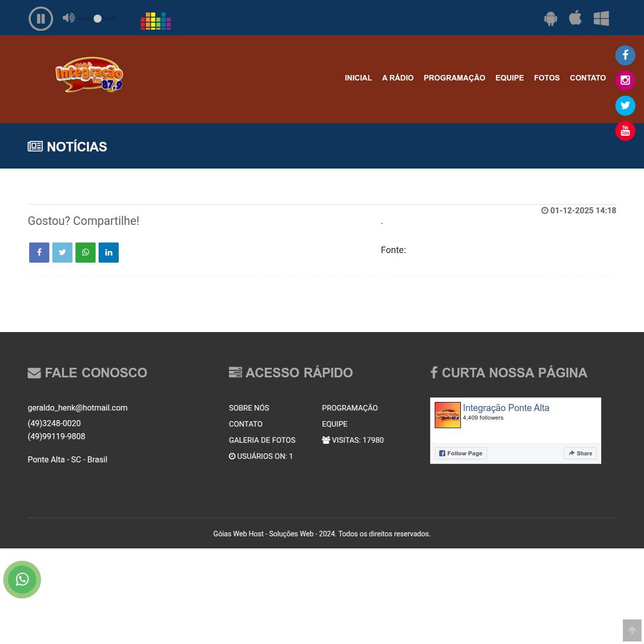Open the floating YouTube side icon
Screen dimensions: 644x644
pyautogui.click(x=625, y=131)
